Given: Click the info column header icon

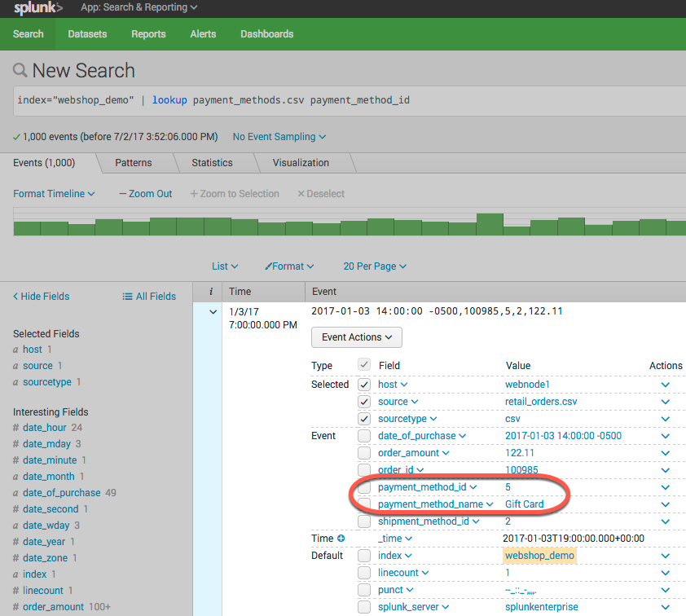Looking at the screenshot, I should (211, 292).
